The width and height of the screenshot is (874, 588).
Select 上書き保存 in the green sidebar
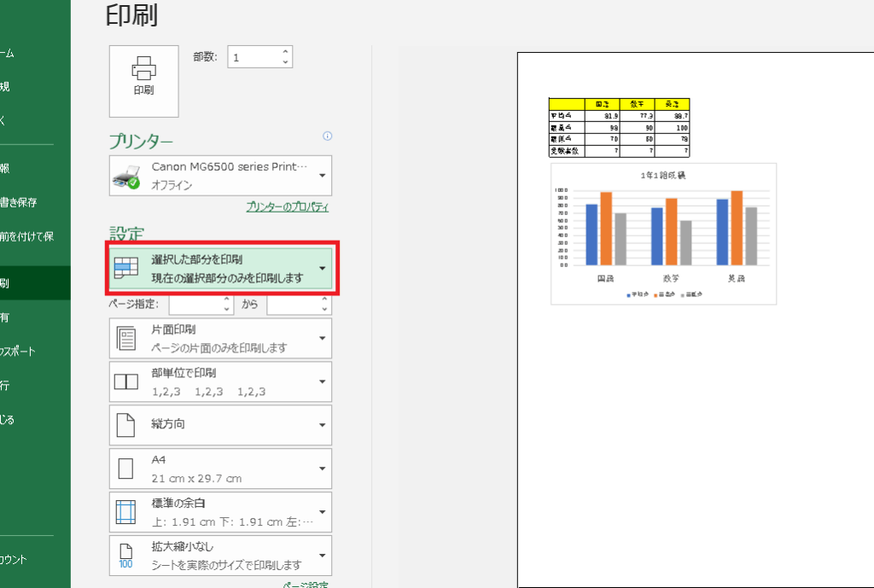(35, 202)
